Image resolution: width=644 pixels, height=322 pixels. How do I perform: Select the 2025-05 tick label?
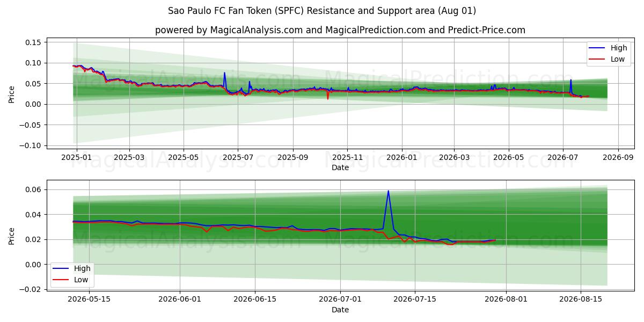pyautogui.click(x=184, y=157)
